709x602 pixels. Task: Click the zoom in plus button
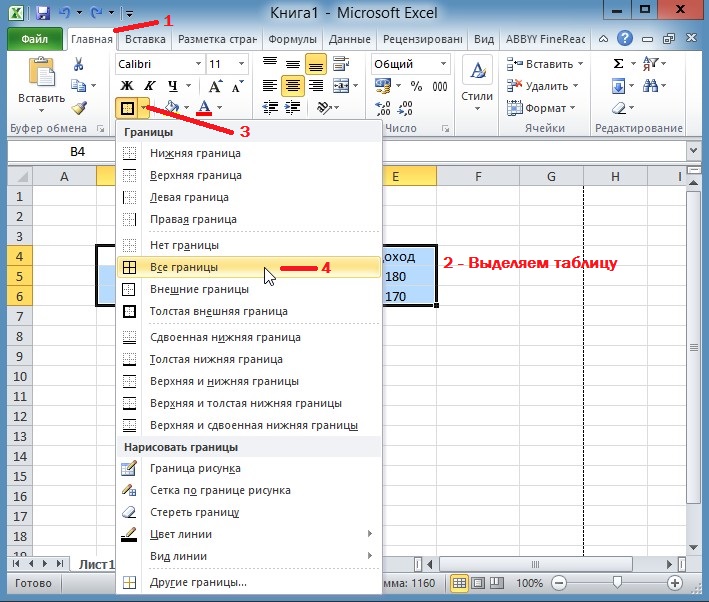[675, 583]
